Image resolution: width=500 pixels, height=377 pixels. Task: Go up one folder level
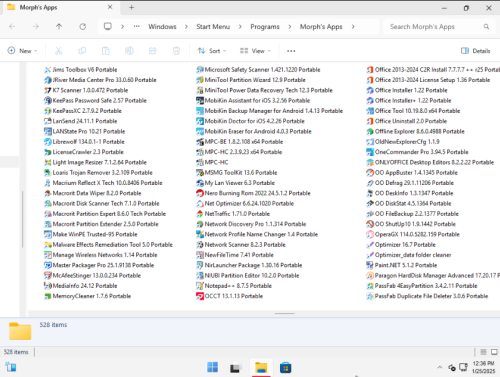59,26
